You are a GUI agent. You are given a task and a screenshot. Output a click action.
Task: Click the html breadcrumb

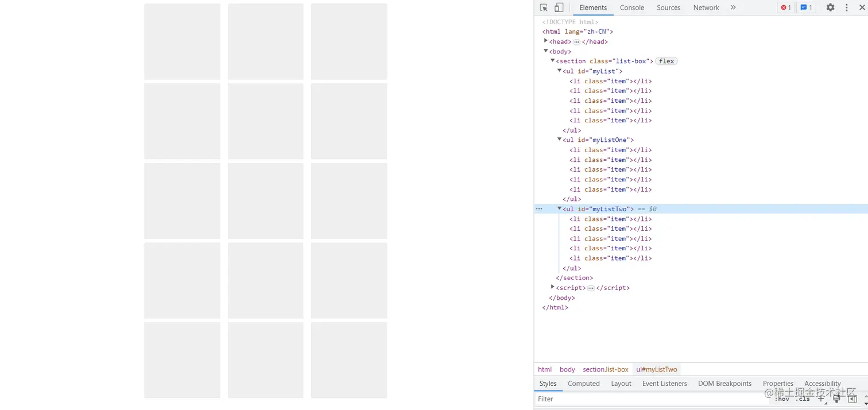coord(545,369)
